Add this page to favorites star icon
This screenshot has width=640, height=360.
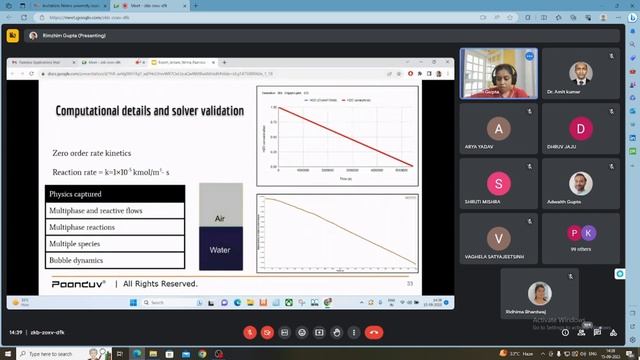pyautogui.click(x=510, y=18)
